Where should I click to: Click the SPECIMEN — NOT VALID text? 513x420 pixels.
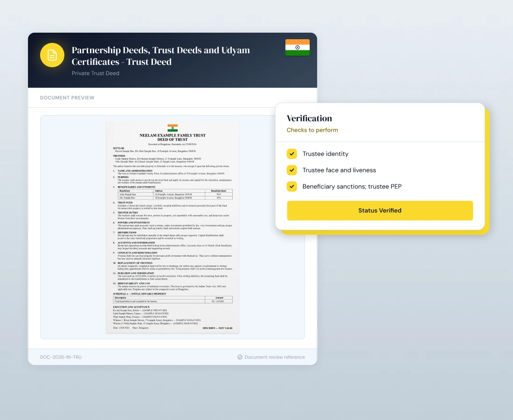click(217, 328)
